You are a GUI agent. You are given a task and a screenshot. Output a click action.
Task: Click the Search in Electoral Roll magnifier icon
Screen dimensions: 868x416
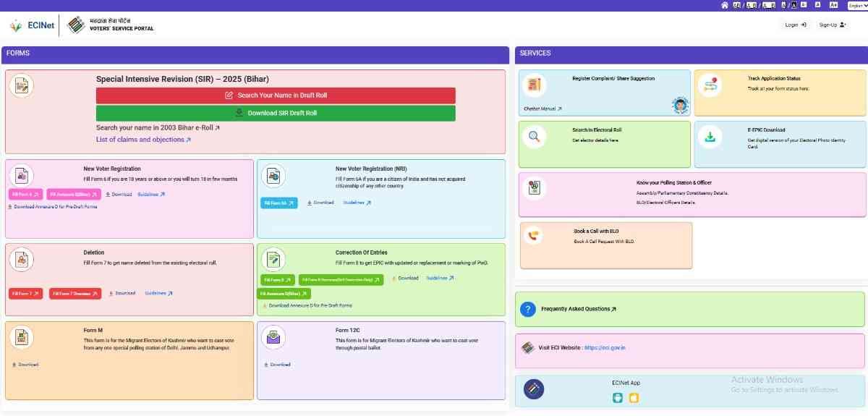[534, 136]
